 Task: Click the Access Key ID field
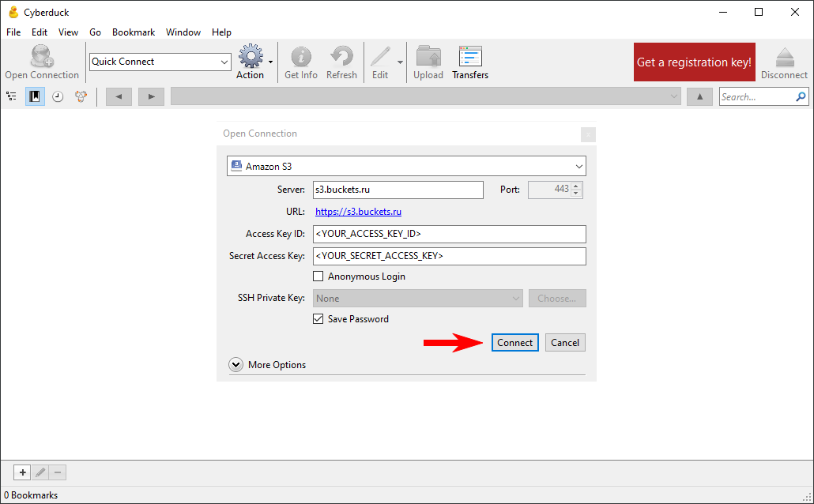pyautogui.click(x=450, y=234)
